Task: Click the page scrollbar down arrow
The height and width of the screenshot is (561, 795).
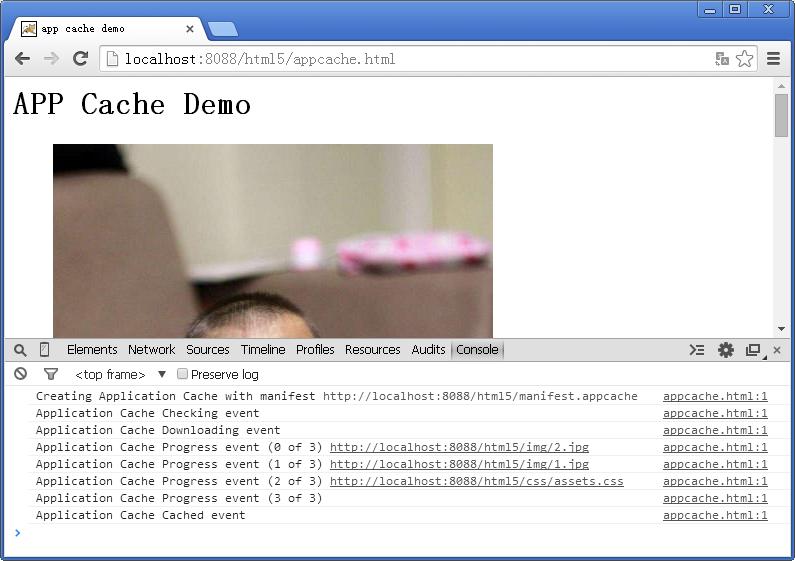Action: click(x=781, y=329)
